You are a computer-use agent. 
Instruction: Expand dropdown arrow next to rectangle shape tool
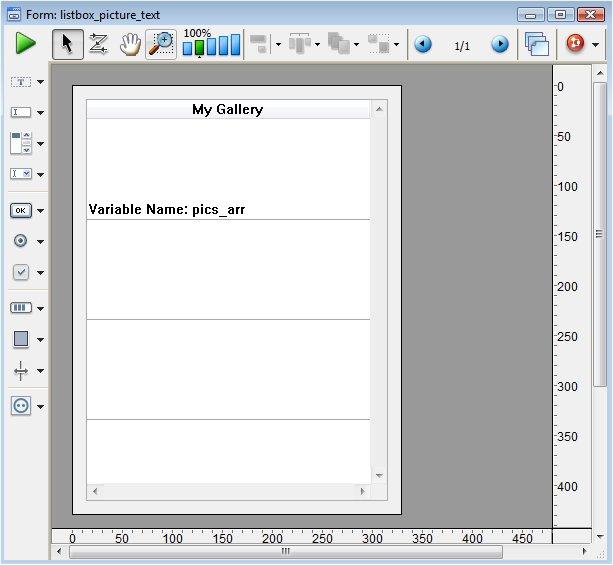41,340
